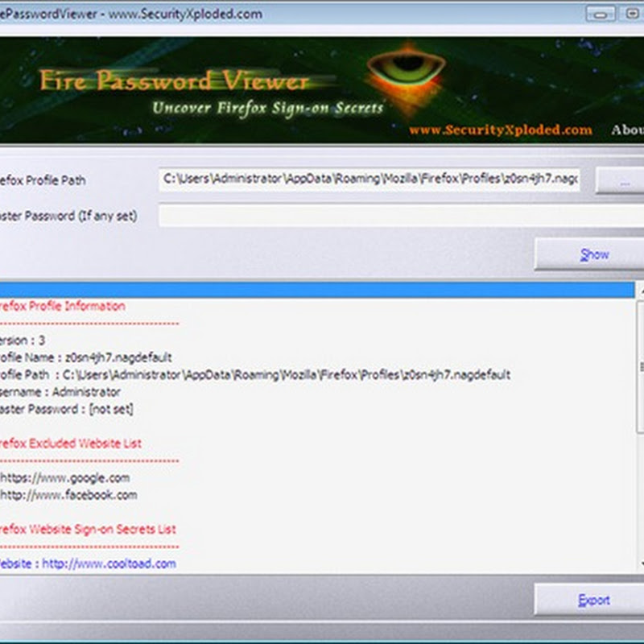
Task: Click the results list vertical scrollbar
Action: click(640, 427)
